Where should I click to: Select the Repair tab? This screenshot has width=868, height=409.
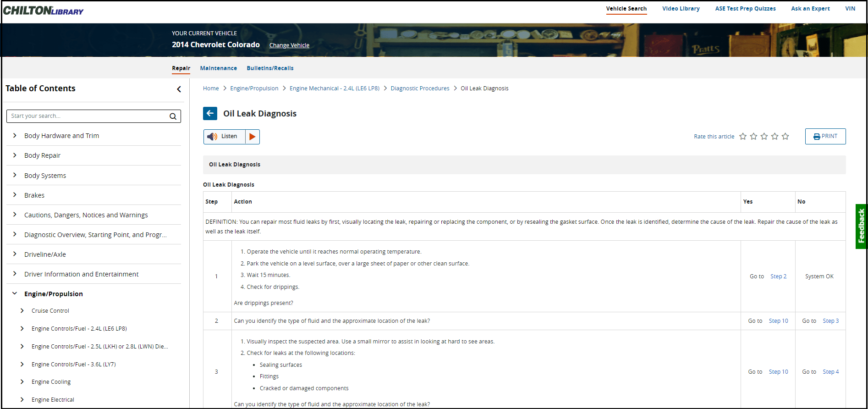181,68
